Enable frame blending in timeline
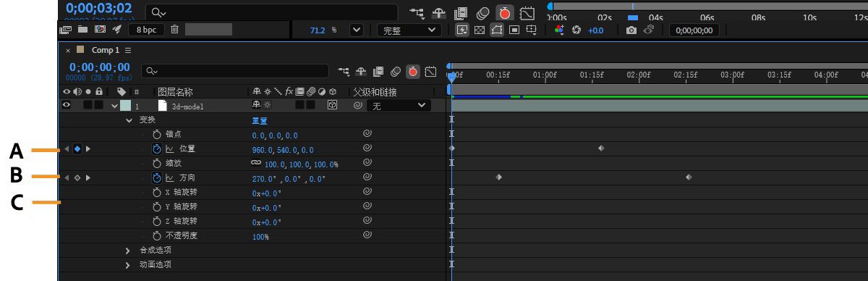 click(378, 71)
